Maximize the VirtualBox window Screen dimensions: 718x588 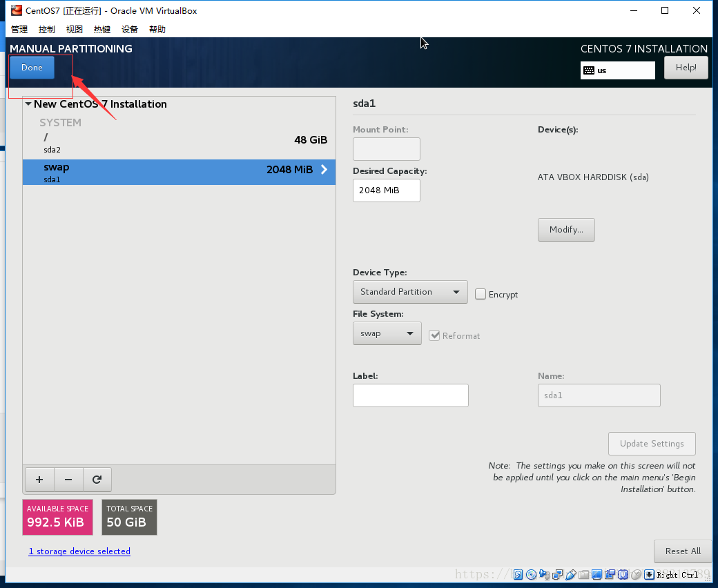665,10
